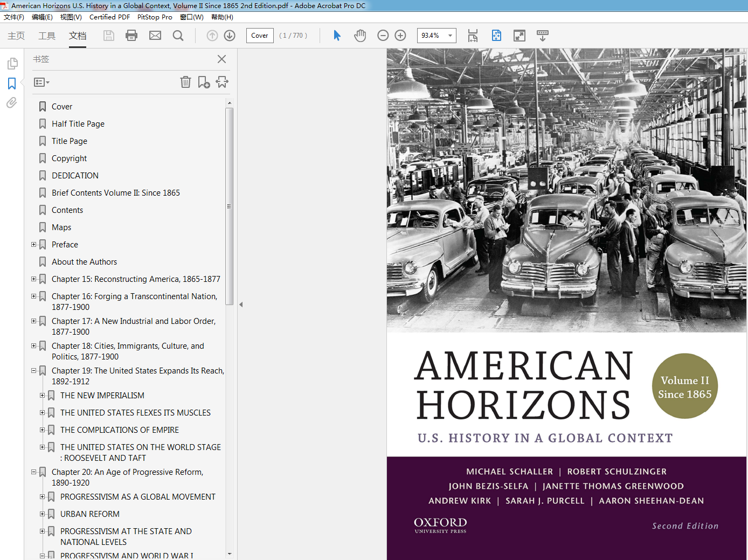
Task: Open the attachments paperclip panel
Action: coord(12,102)
